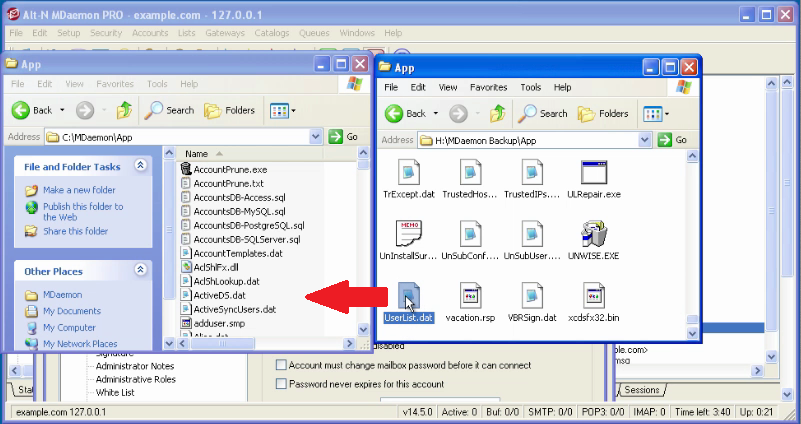The height and width of the screenshot is (424, 801).
Task: Click horizontal scrollbar thumb in C:\MDaemon\App list
Action: [x=222, y=344]
